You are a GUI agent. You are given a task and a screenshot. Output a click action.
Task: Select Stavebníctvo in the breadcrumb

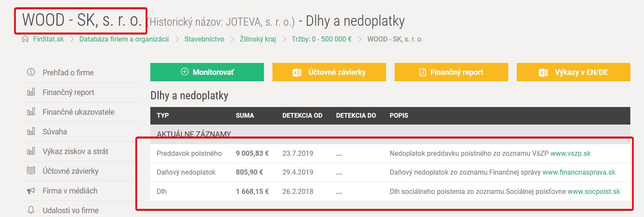pos(204,39)
